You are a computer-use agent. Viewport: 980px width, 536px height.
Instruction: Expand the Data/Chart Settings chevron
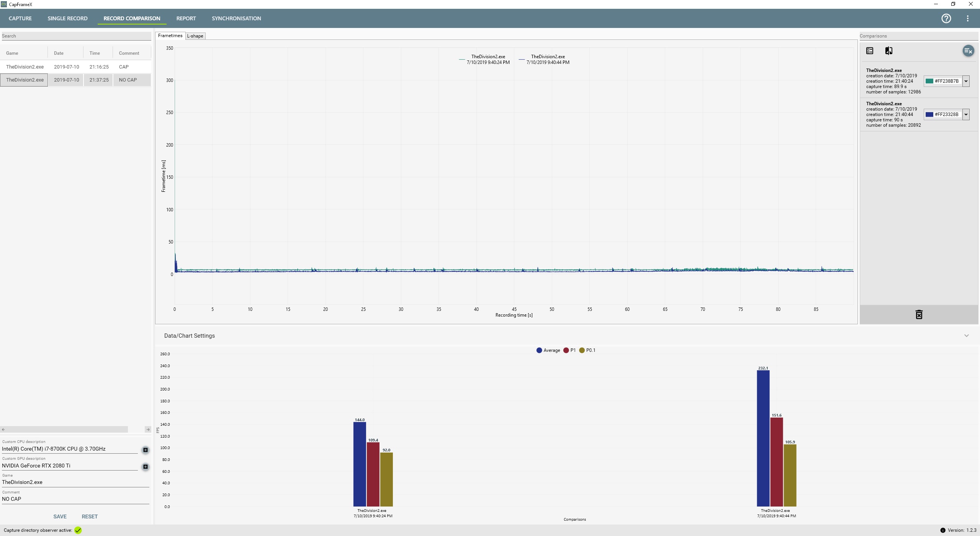pyautogui.click(x=966, y=336)
